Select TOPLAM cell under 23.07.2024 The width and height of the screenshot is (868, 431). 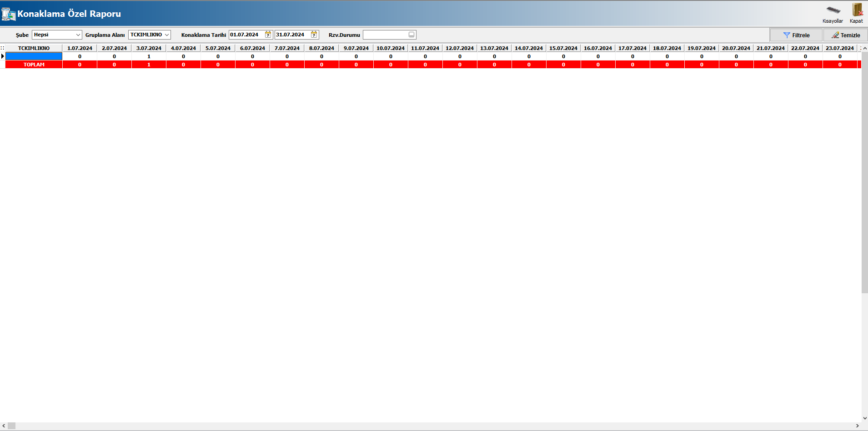click(840, 65)
